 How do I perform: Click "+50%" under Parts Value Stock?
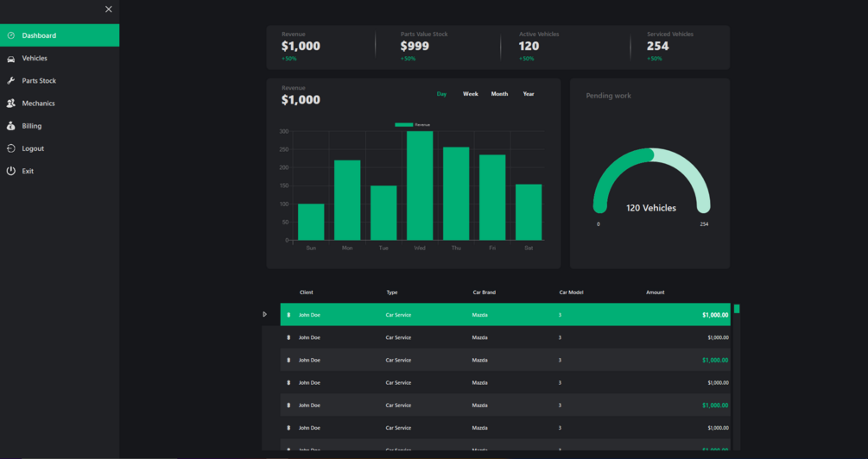pos(408,59)
